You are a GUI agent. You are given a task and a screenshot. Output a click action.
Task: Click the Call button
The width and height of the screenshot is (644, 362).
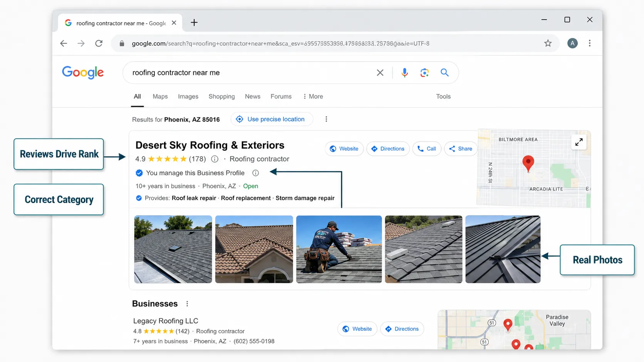pos(427,149)
